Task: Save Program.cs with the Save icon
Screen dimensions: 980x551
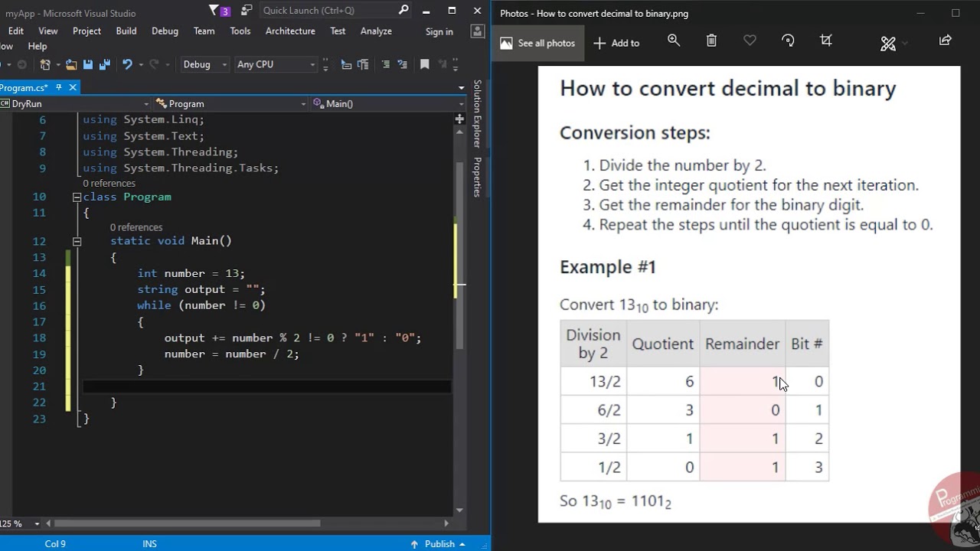Action: pyautogui.click(x=87, y=64)
